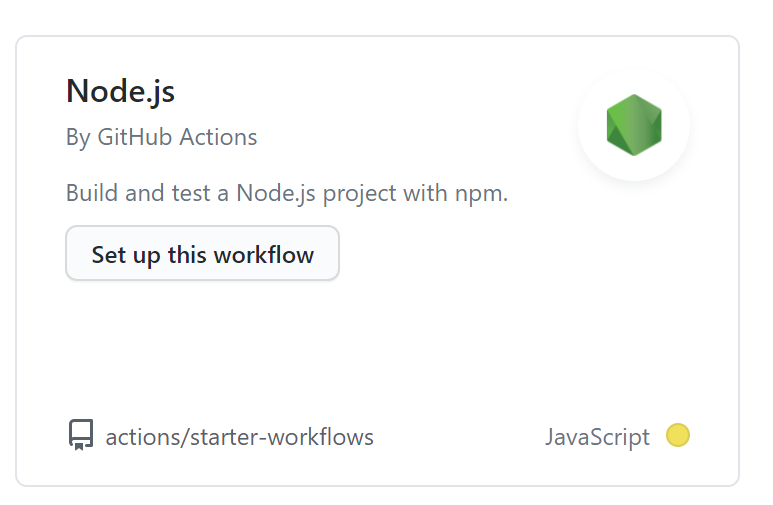This screenshot has width=773, height=505.
Task: Click the workflow description about npm
Action: point(287,193)
